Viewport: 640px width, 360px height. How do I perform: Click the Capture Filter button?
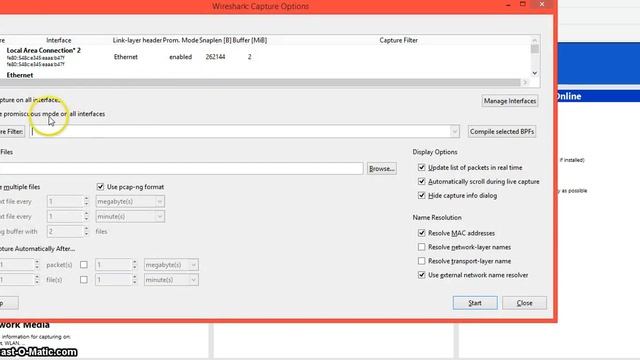point(12,131)
